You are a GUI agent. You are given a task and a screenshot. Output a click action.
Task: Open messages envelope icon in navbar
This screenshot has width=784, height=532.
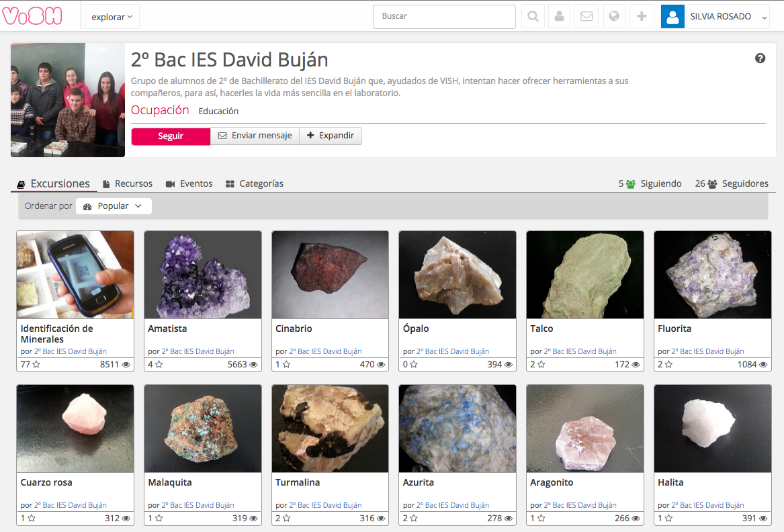[x=586, y=17]
